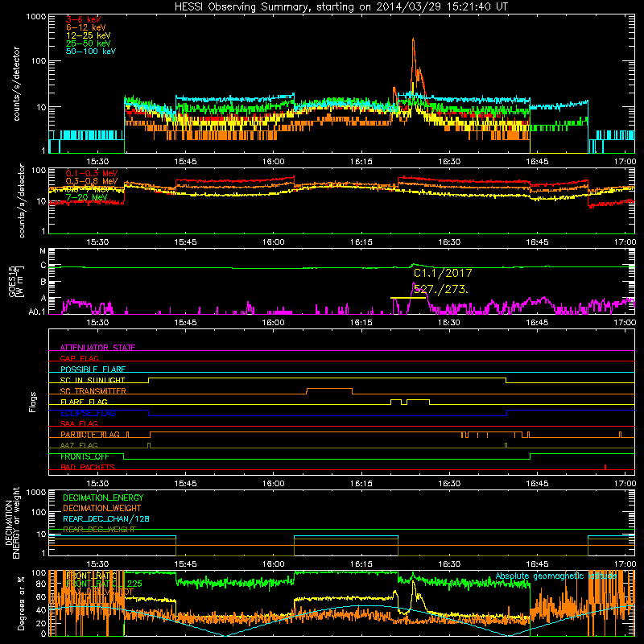Select the AAZ_FLAG label
This screenshot has height=644, width=644.
79,445
